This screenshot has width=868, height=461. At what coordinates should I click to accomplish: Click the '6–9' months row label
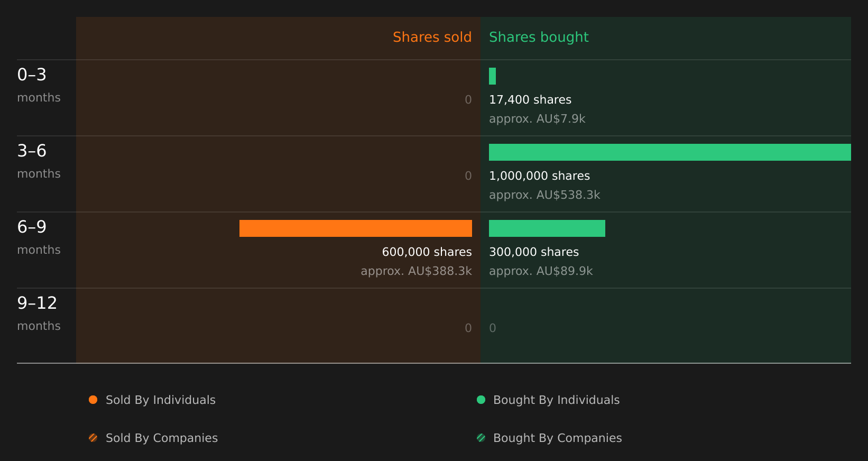(32, 227)
